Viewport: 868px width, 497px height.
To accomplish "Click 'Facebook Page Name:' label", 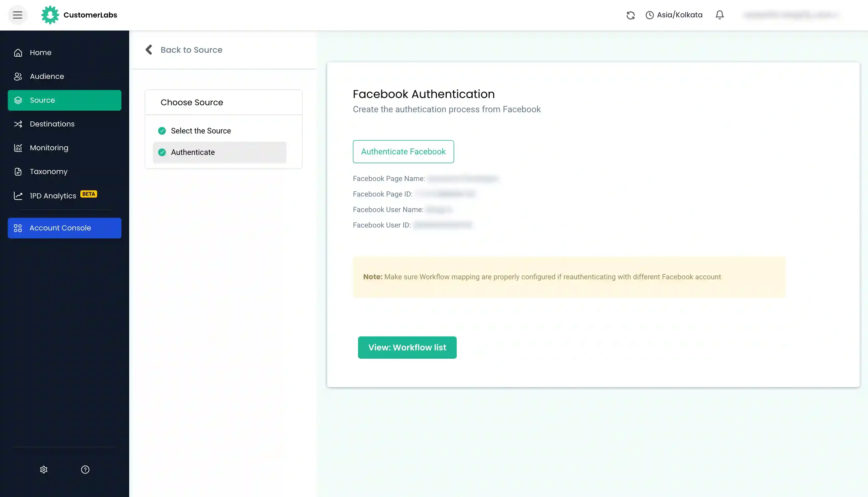I will (x=389, y=178).
